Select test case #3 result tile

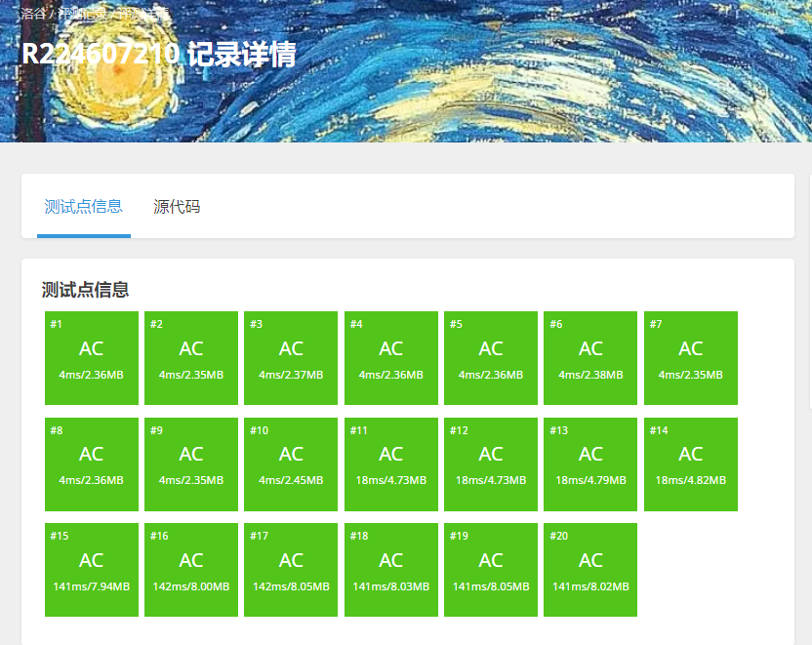291,358
